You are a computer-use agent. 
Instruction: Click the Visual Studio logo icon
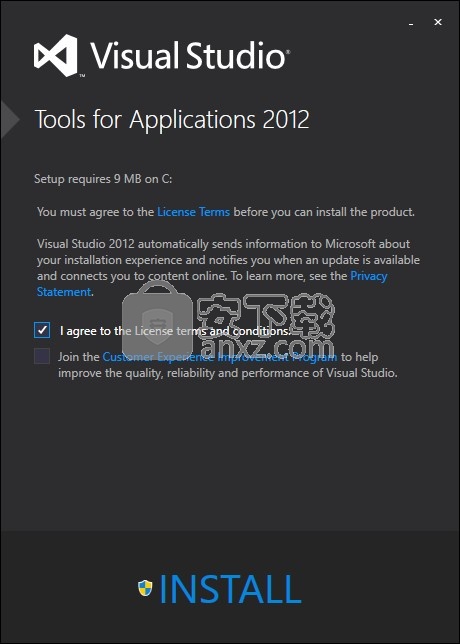[x=55, y=55]
